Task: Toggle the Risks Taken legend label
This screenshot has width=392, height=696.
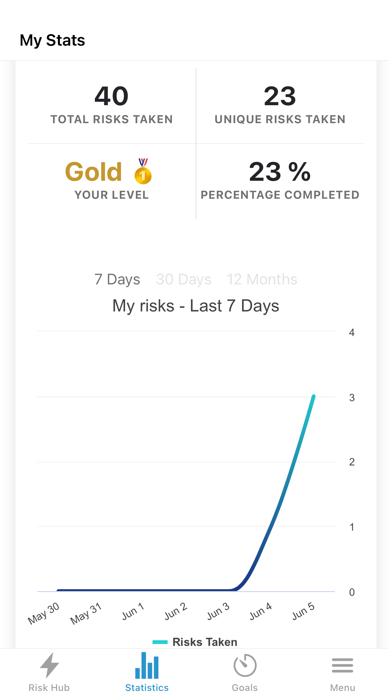Action: [x=205, y=642]
